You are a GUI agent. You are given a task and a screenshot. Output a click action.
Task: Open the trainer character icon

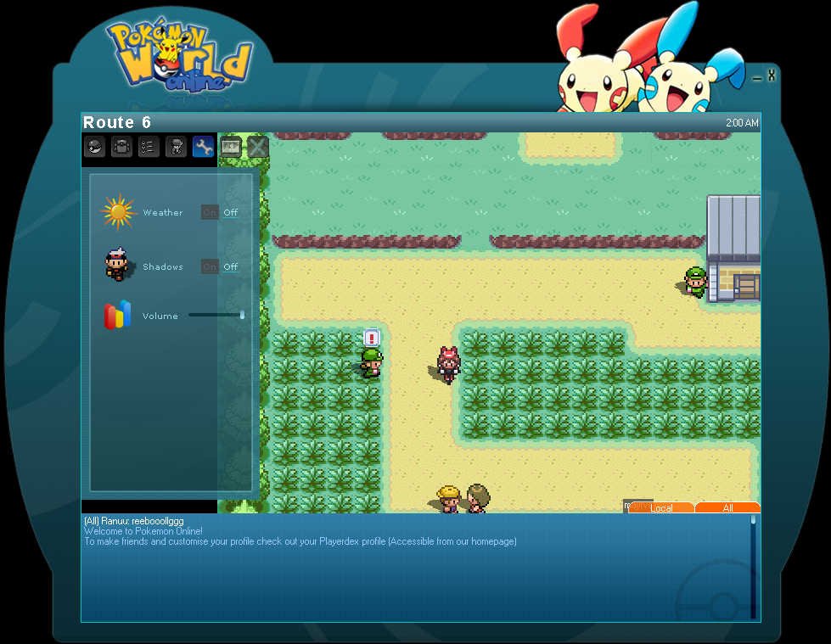[176, 147]
